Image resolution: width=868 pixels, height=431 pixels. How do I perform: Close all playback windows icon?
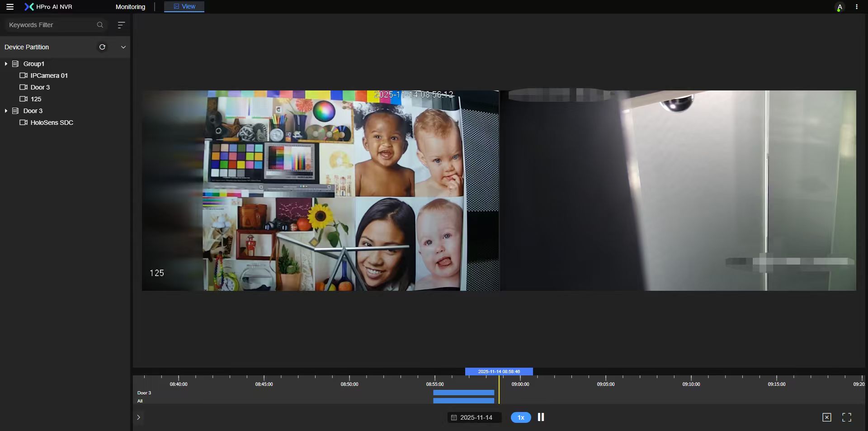(x=826, y=417)
